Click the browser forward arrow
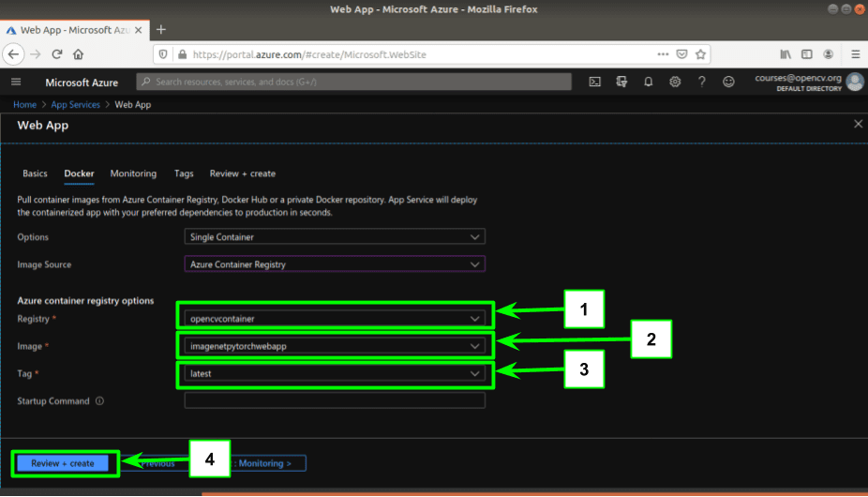The width and height of the screenshot is (868, 497). coord(36,54)
